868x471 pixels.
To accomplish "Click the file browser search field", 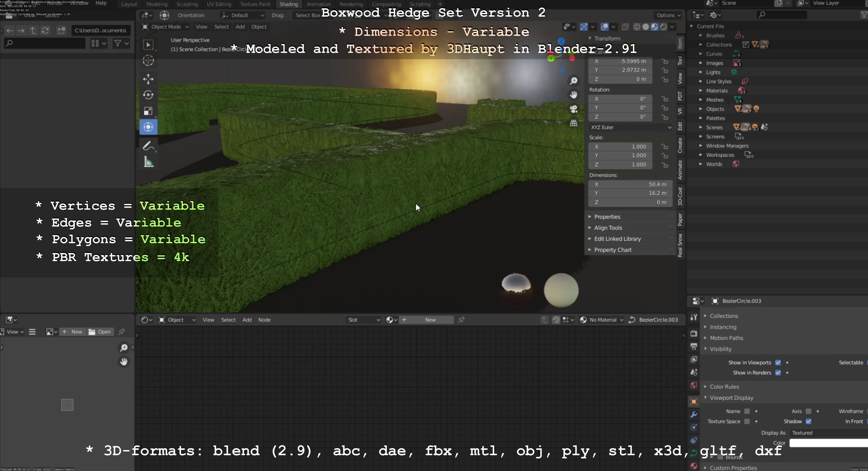I will point(44,43).
